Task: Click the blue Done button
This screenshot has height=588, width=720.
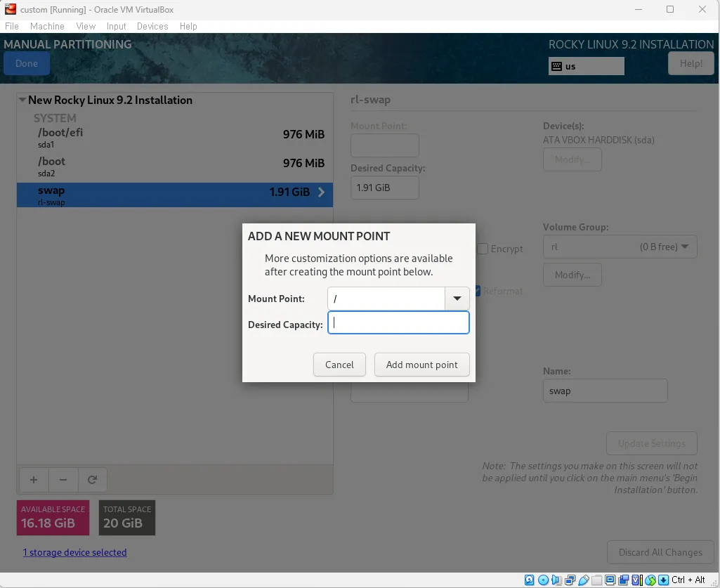Action: (x=27, y=63)
